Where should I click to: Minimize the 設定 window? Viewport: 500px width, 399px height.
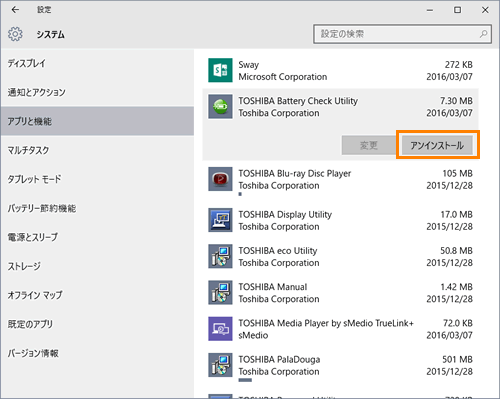(430, 10)
